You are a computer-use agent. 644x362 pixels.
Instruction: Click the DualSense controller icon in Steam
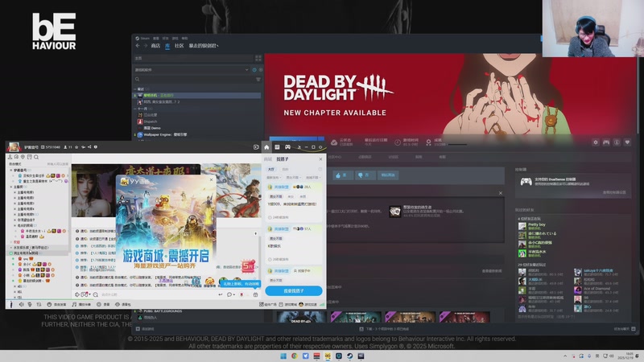(x=526, y=182)
